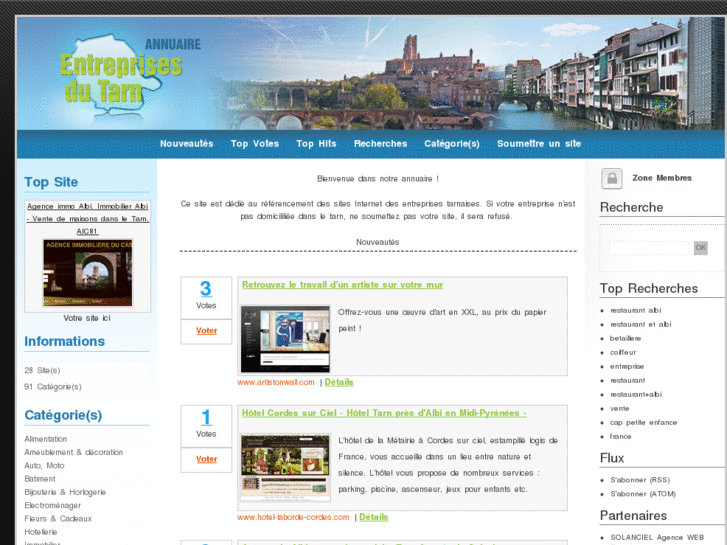This screenshot has height=545, width=727.
Task: Click in the Recherche search field
Action: (x=649, y=248)
